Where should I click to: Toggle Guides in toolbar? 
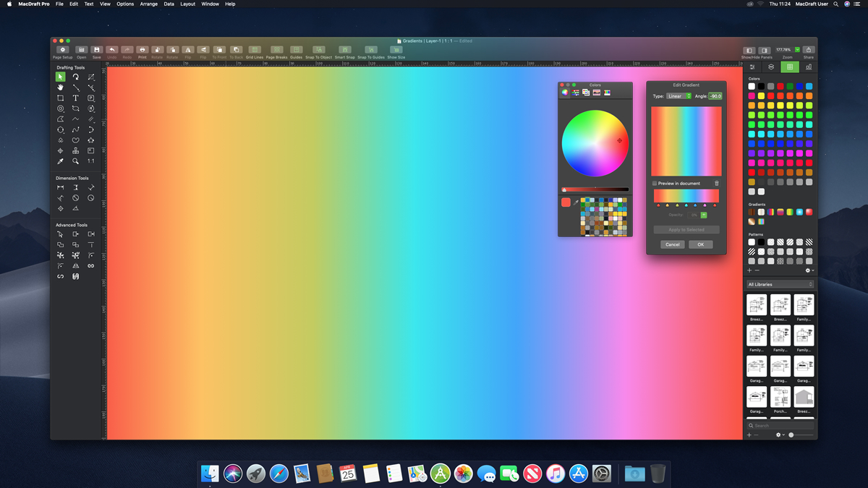pyautogui.click(x=297, y=50)
